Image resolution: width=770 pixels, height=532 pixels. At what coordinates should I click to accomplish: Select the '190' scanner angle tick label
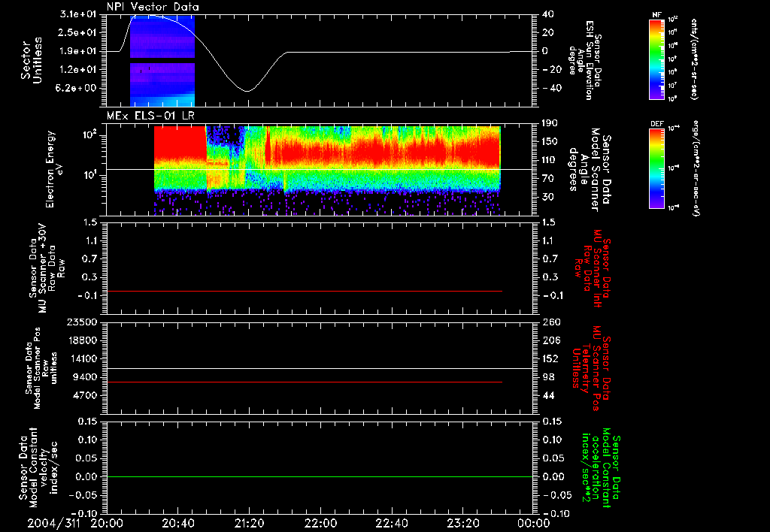550,123
